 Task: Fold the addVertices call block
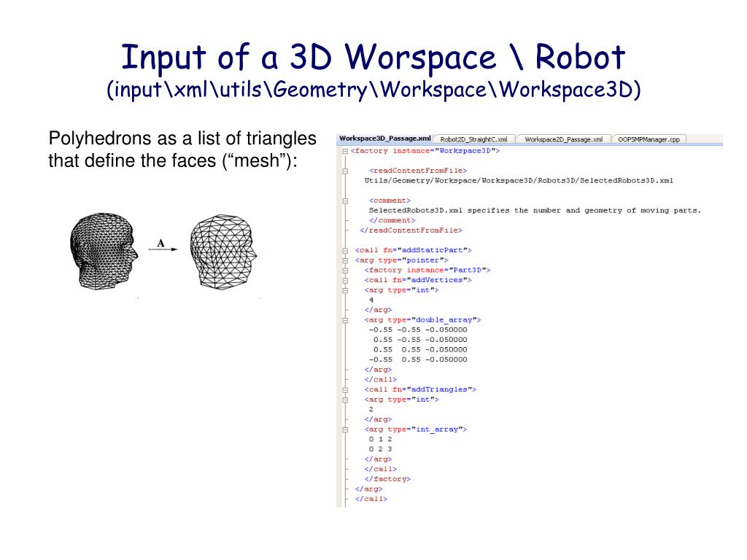click(345, 280)
